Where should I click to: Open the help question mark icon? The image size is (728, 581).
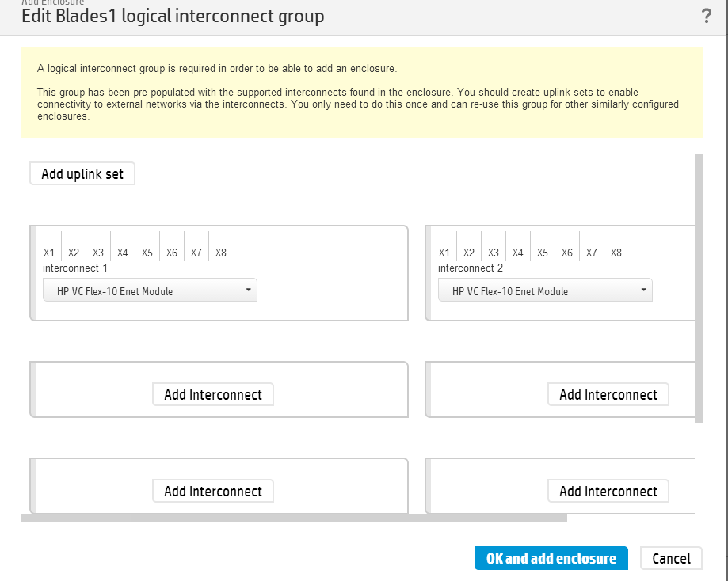point(707,17)
